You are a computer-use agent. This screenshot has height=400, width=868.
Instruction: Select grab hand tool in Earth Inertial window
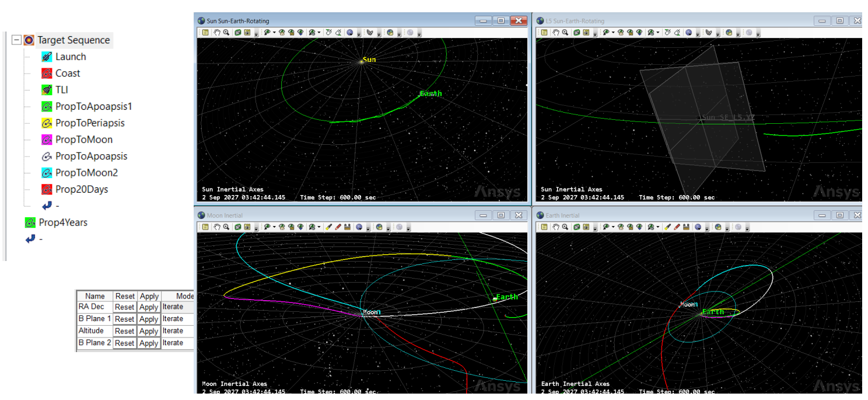[x=555, y=227]
